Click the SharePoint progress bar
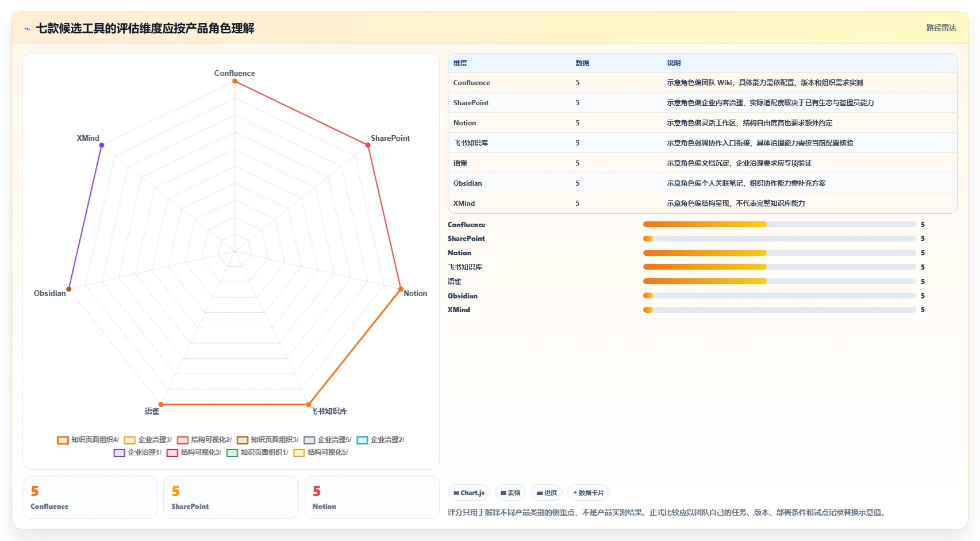Screen dimensions: 980x541 coord(779,239)
